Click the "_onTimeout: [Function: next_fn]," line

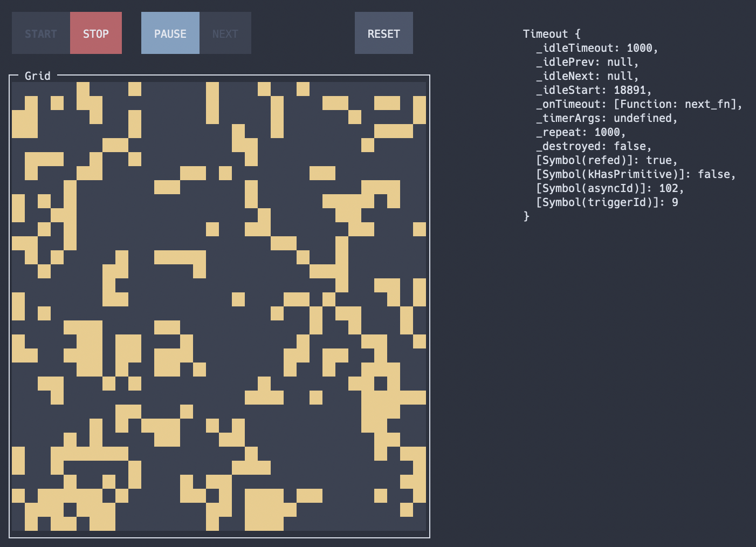click(640, 104)
